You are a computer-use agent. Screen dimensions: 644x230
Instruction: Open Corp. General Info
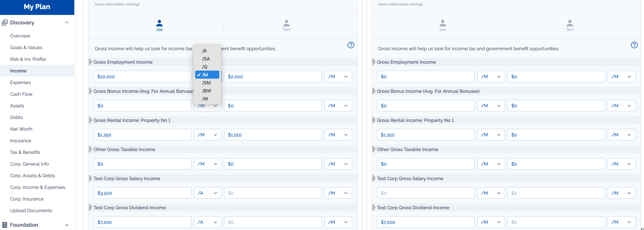[30, 164]
